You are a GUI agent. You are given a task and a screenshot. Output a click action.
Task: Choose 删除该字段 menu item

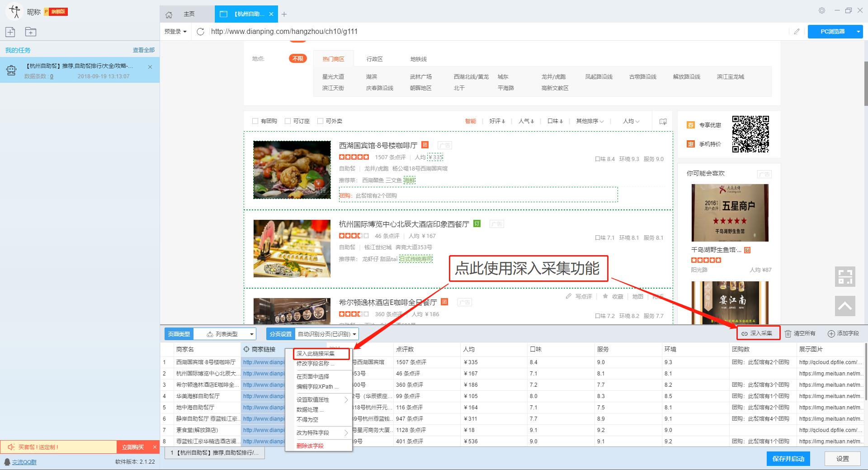coord(318,446)
